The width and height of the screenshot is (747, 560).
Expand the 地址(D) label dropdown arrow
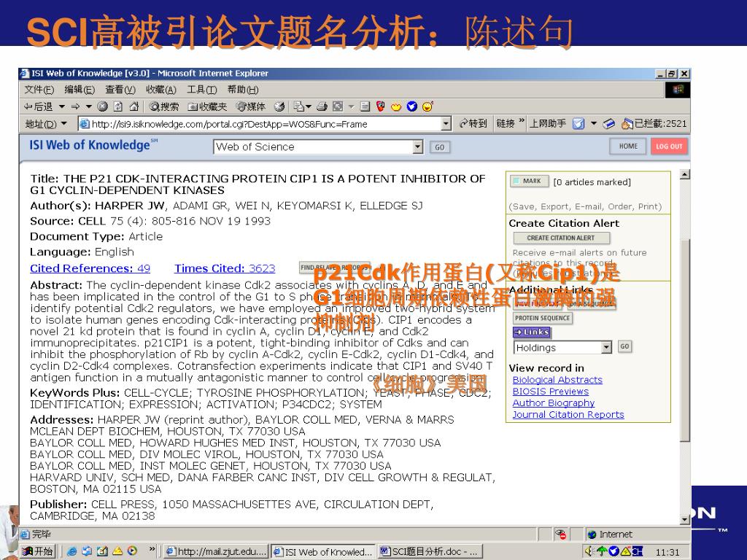pyautogui.click(x=64, y=124)
